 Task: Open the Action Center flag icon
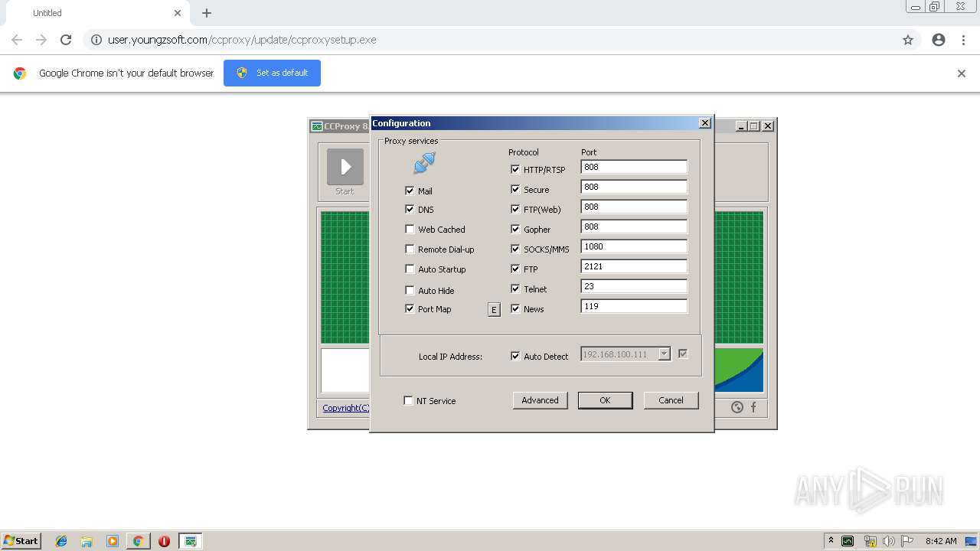pos(907,541)
